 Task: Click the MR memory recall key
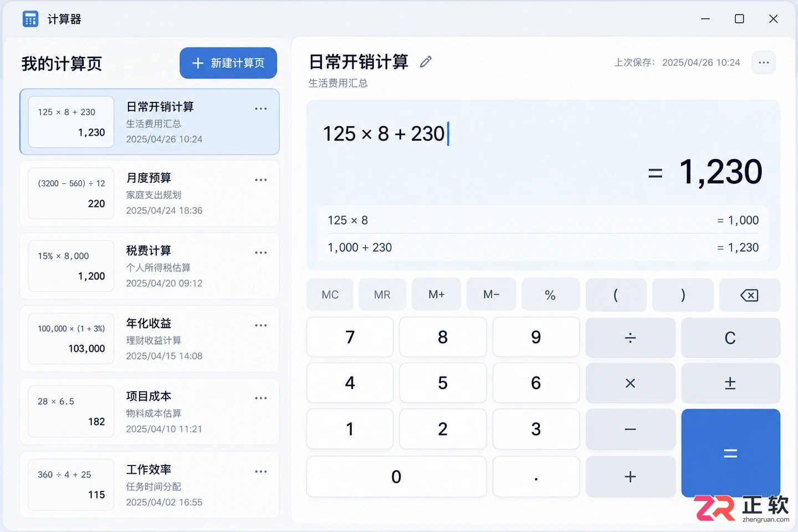(x=382, y=295)
